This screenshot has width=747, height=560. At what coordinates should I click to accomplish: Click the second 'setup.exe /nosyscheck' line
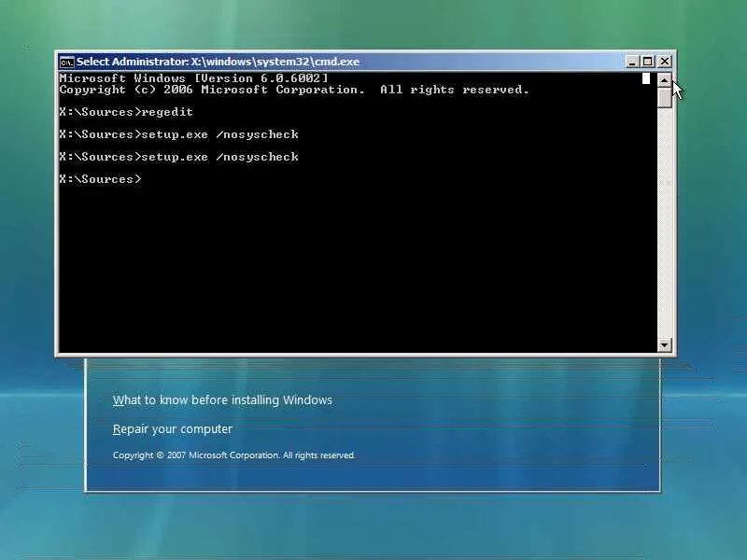[179, 157]
